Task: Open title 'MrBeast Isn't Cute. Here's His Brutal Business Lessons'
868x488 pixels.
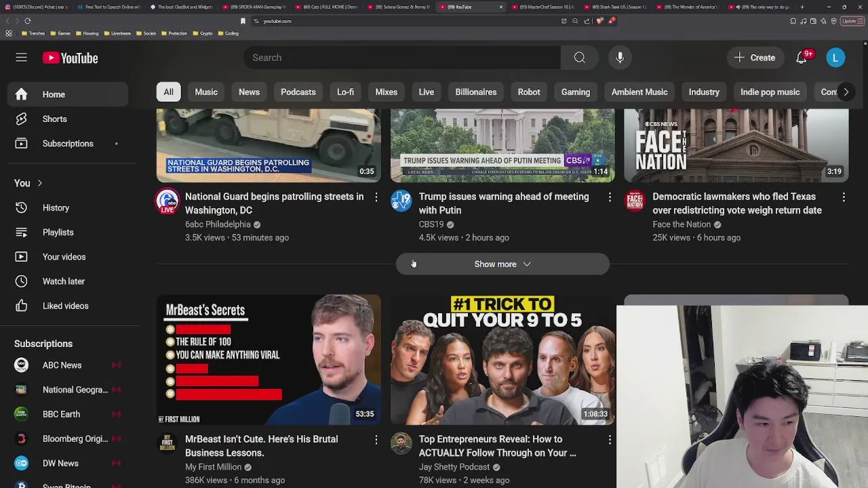Action: click(x=262, y=446)
